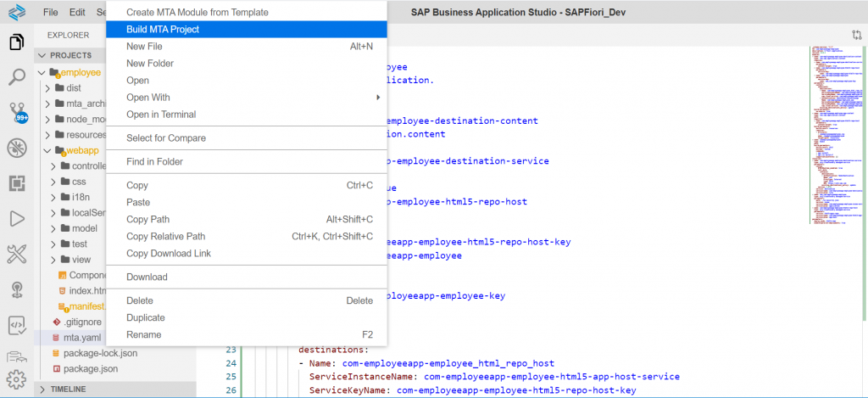This screenshot has height=398, width=868.
Task: Click the npm icon beside package.json
Action: tap(56, 368)
